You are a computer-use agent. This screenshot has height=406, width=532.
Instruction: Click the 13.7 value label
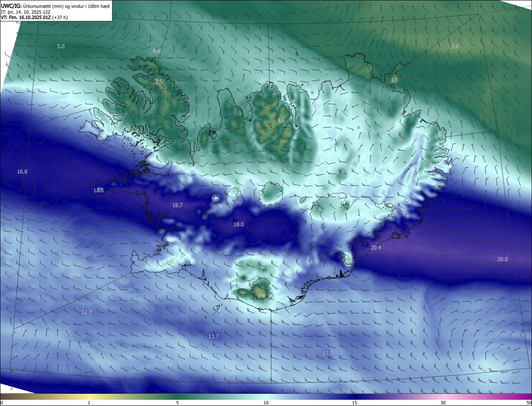coord(214,336)
